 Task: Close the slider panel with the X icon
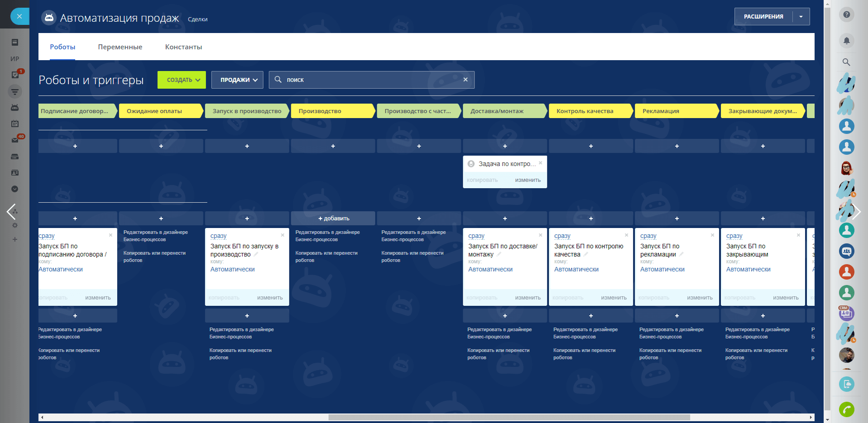19,16
